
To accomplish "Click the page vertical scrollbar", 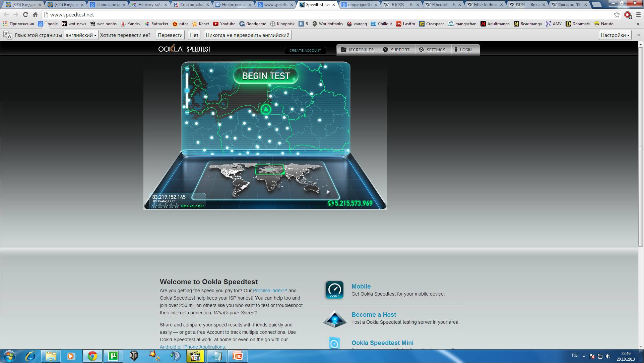I will pos(641,147).
